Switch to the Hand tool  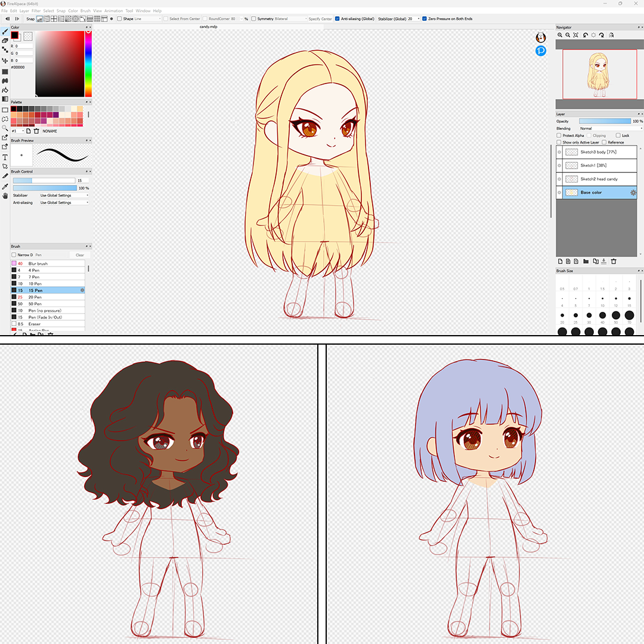point(5,196)
